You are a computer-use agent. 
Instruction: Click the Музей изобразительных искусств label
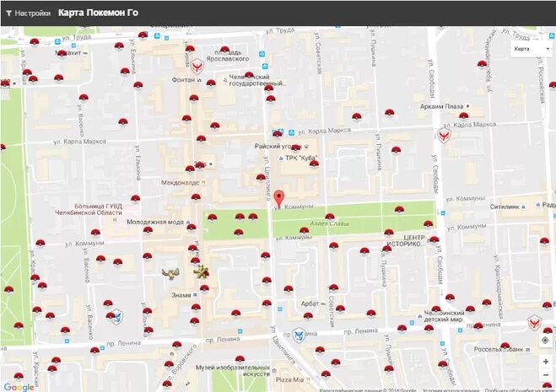click(x=233, y=371)
